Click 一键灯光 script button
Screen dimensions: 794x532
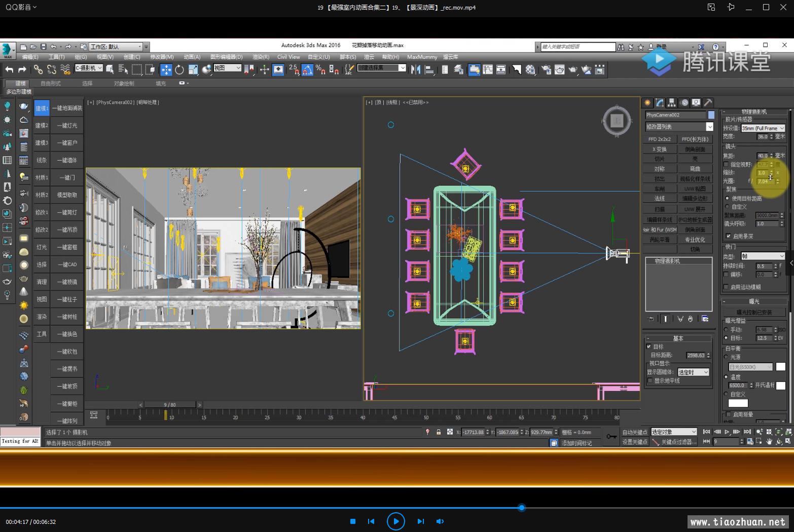67,125
